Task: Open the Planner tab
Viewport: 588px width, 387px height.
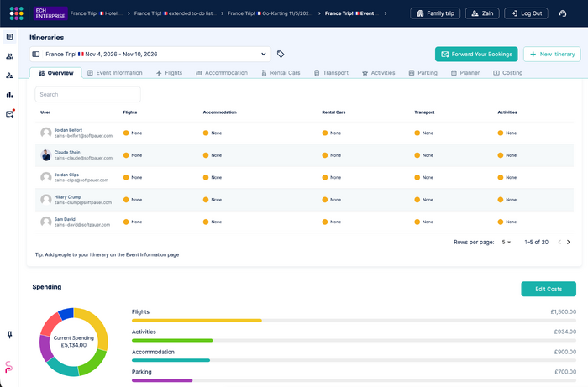Action: click(x=465, y=73)
